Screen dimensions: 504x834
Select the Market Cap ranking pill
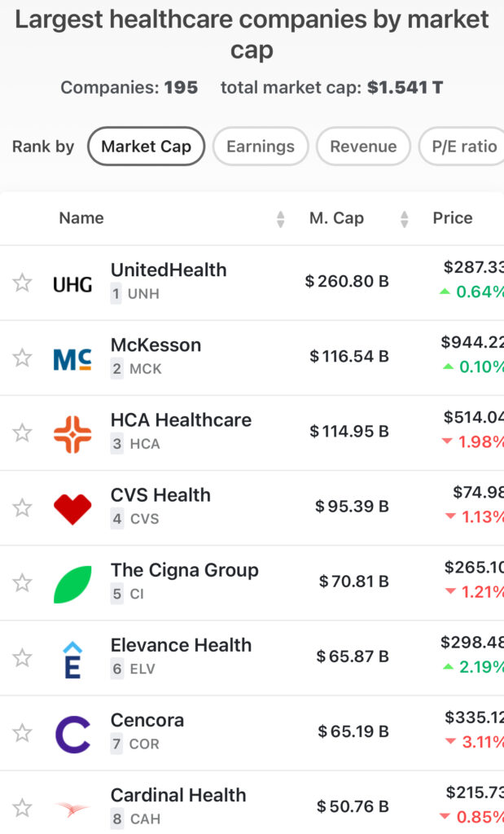(x=146, y=147)
